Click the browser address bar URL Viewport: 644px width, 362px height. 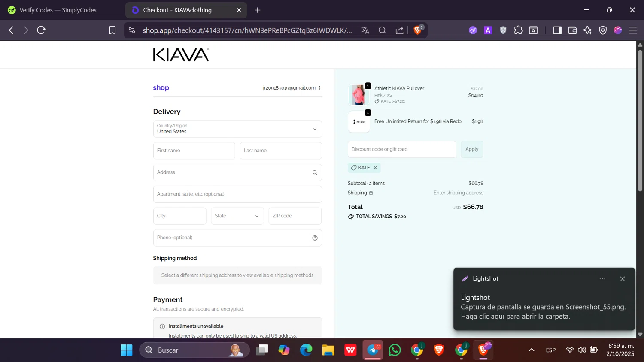pos(247,30)
